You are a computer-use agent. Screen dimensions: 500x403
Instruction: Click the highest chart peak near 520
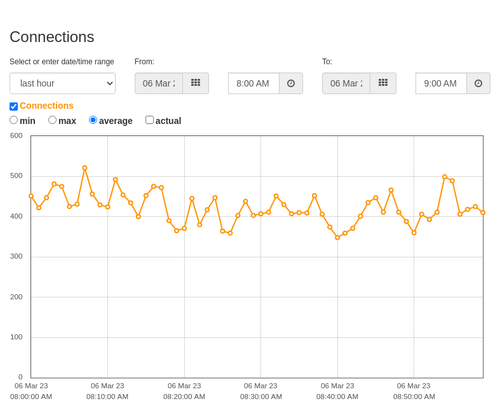(x=85, y=168)
